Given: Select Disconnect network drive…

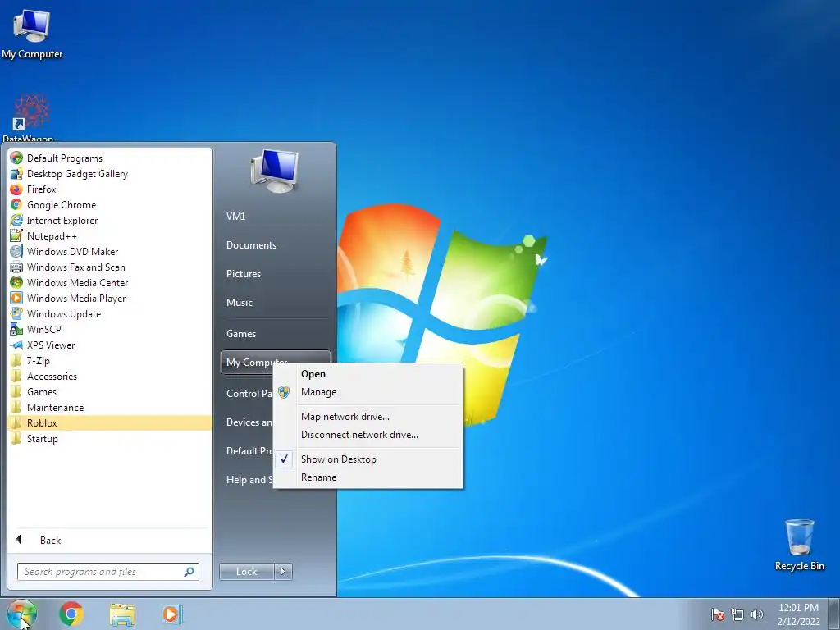Looking at the screenshot, I should (368, 435).
